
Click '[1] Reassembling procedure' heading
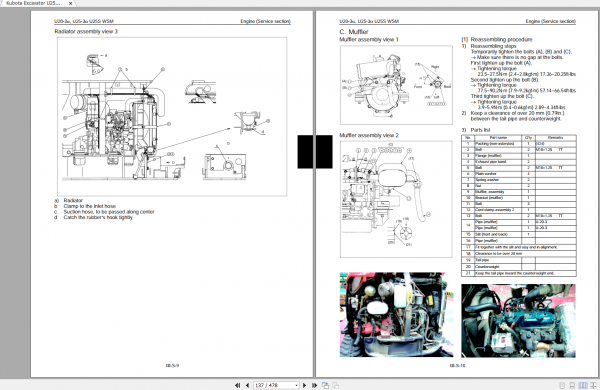(497, 39)
